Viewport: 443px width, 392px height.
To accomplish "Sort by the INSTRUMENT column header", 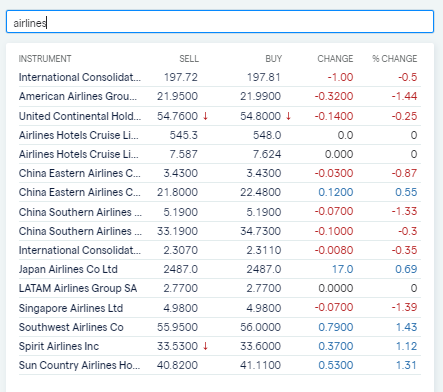I will 45,59.
